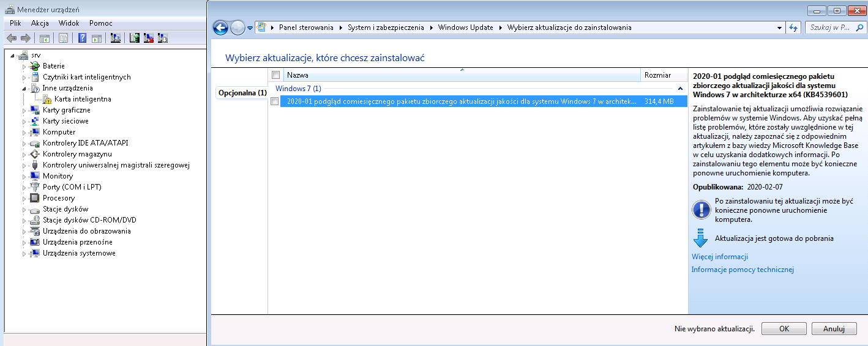Screen dimensions: 868x346
Task: Click the Anuluj button
Action: (x=834, y=329)
